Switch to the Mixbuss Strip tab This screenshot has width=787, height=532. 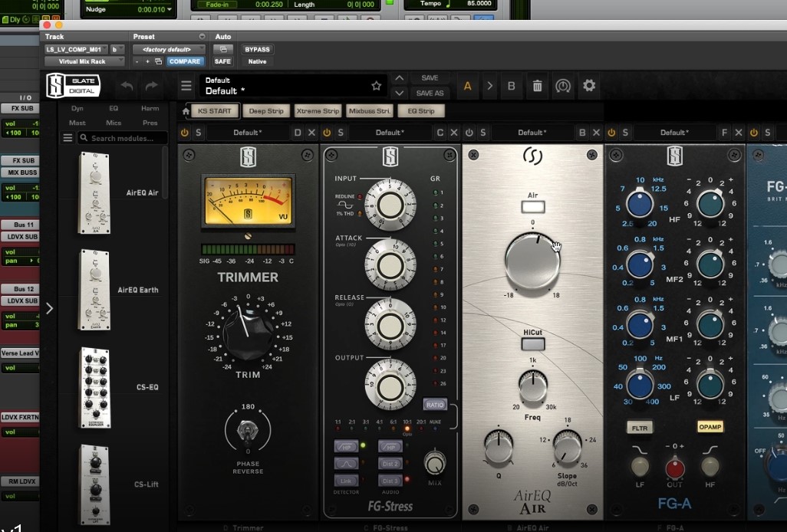pyautogui.click(x=370, y=111)
